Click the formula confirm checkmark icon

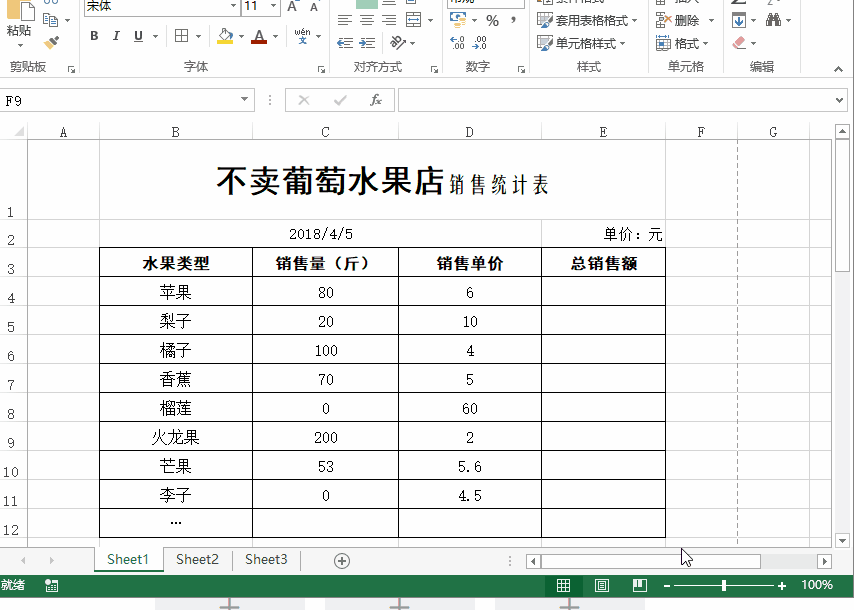click(340, 100)
